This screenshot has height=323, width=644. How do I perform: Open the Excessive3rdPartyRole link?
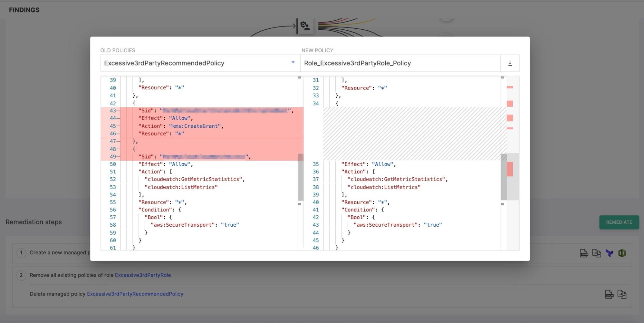point(143,275)
